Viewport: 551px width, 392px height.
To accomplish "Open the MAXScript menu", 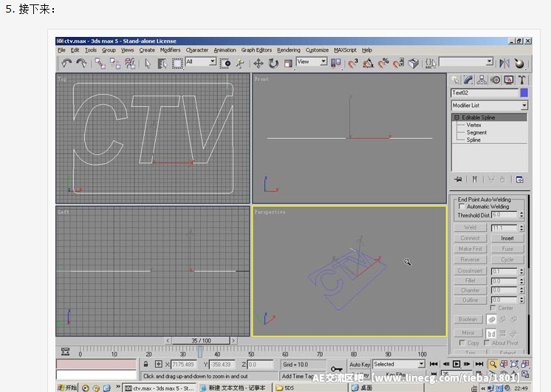I will point(345,50).
